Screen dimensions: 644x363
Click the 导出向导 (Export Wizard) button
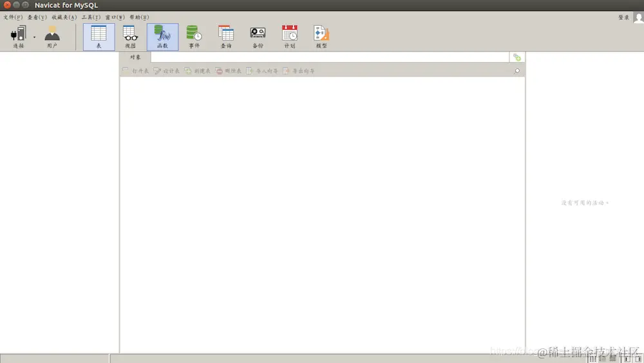pos(299,71)
